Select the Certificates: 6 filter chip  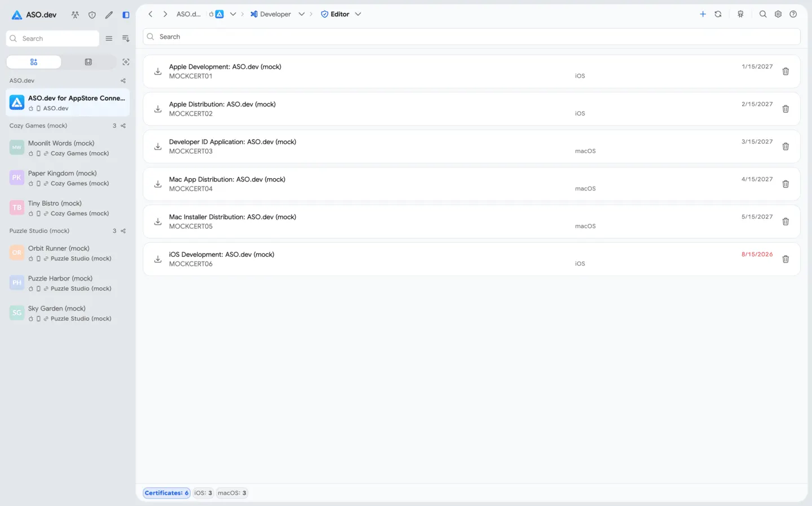click(167, 493)
